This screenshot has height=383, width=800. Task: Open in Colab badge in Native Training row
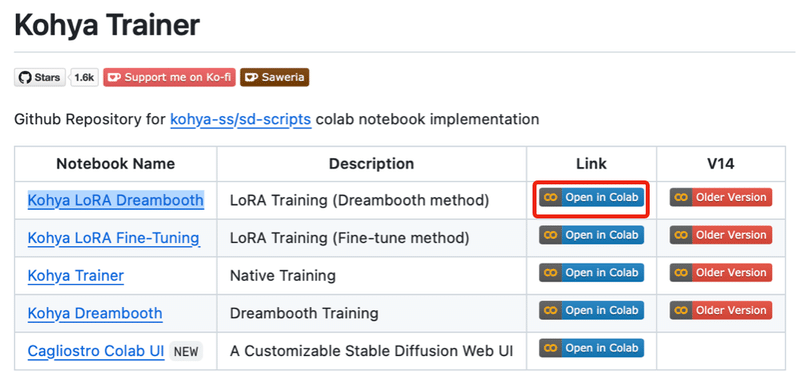[591, 272]
